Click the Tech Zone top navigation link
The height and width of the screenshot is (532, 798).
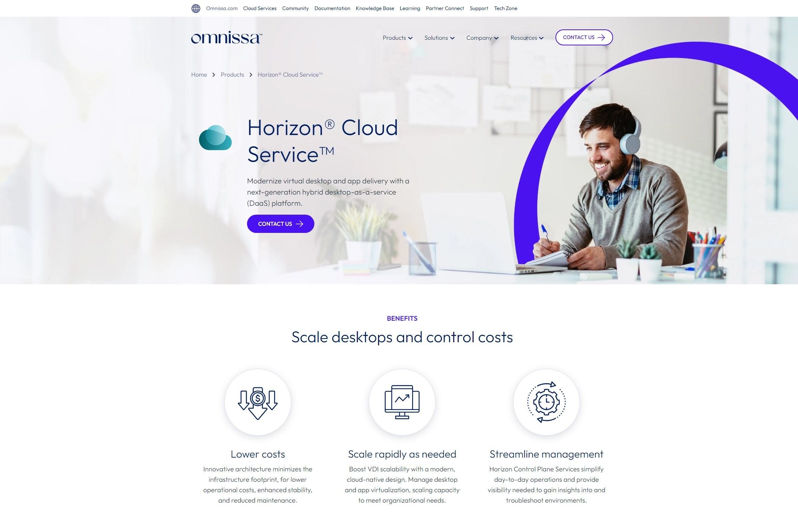pyautogui.click(x=506, y=8)
